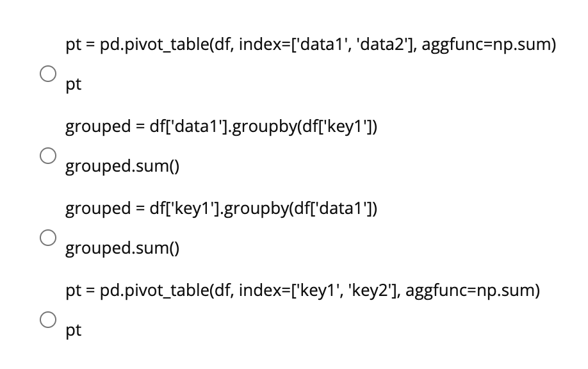This screenshot has height=369, width=588.
Task: Click the df['data1'].groupby code line
Action: [221, 127]
